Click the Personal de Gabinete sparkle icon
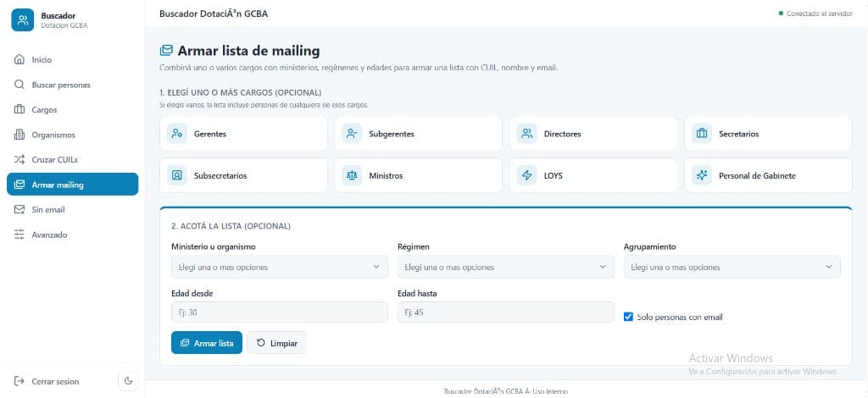This screenshot has width=868, height=398. (x=702, y=176)
